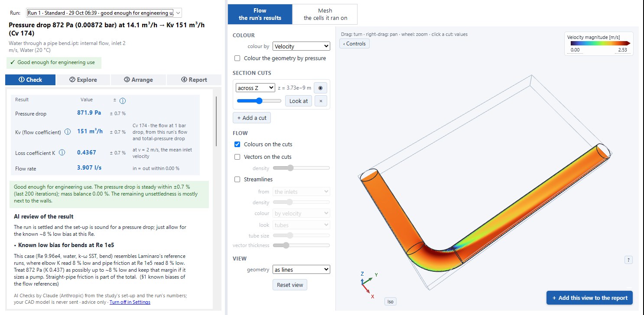This screenshot has height=315, width=644.
Task: Switch to the Check tab
Action: pos(30,80)
